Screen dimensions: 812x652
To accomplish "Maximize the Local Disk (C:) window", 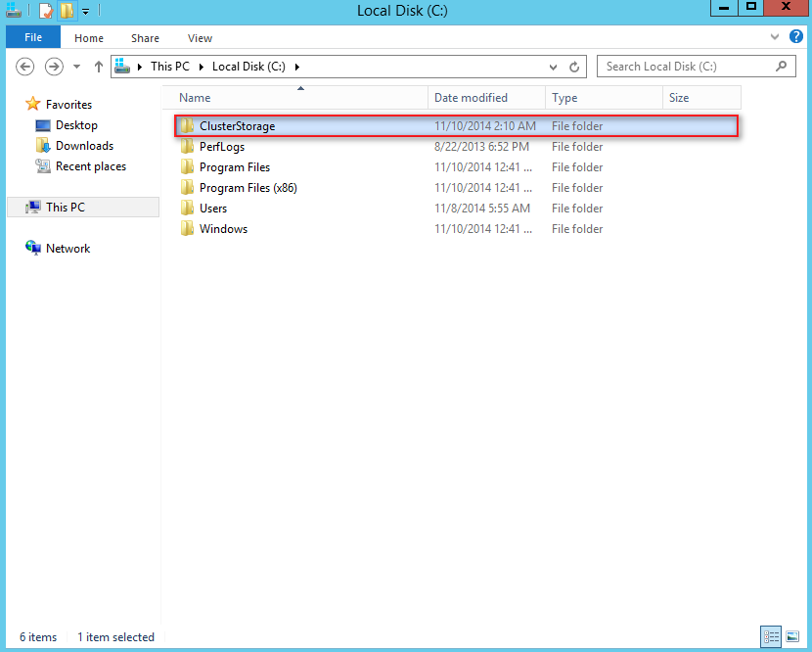I will pos(751,7).
